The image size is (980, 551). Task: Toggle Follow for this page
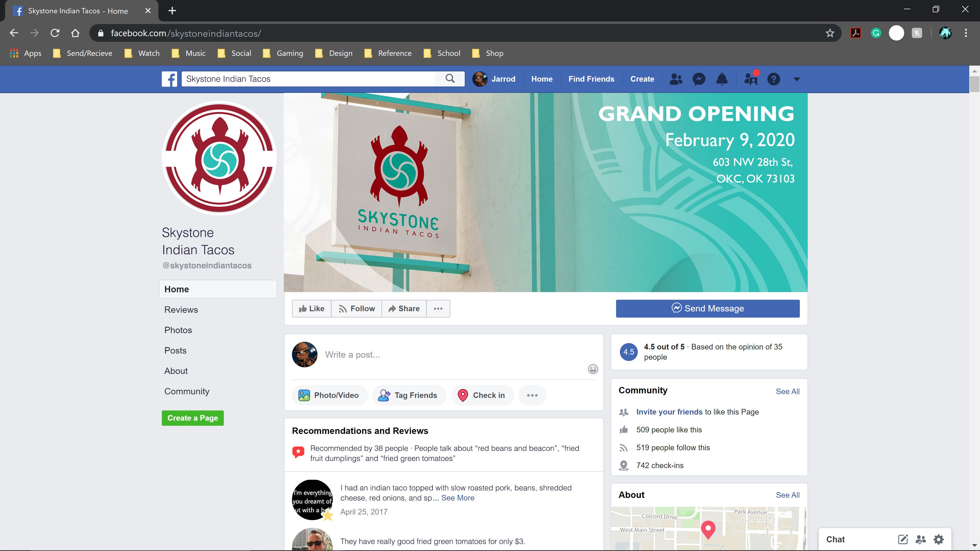pyautogui.click(x=357, y=308)
